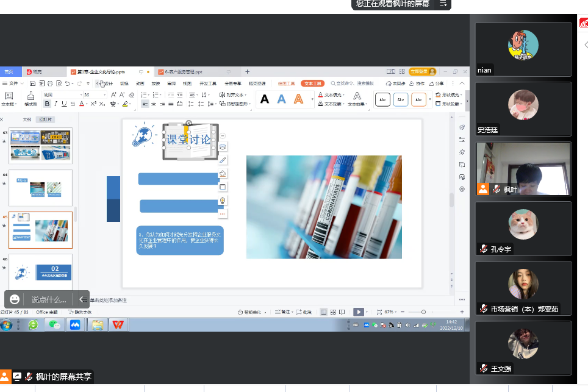
Task: Toggle bold formatting in the ribbon
Action: pyautogui.click(x=48, y=104)
